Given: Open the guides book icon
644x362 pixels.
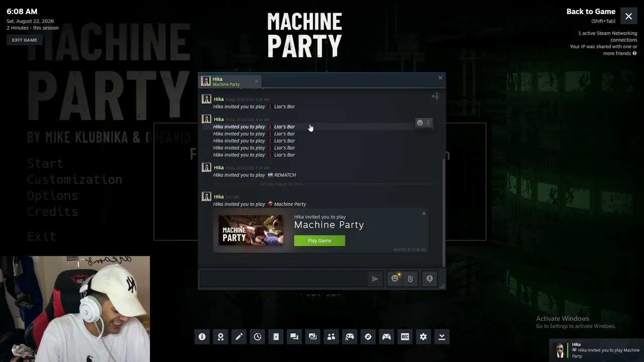Looking at the screenshot, I should coord(276,337).
